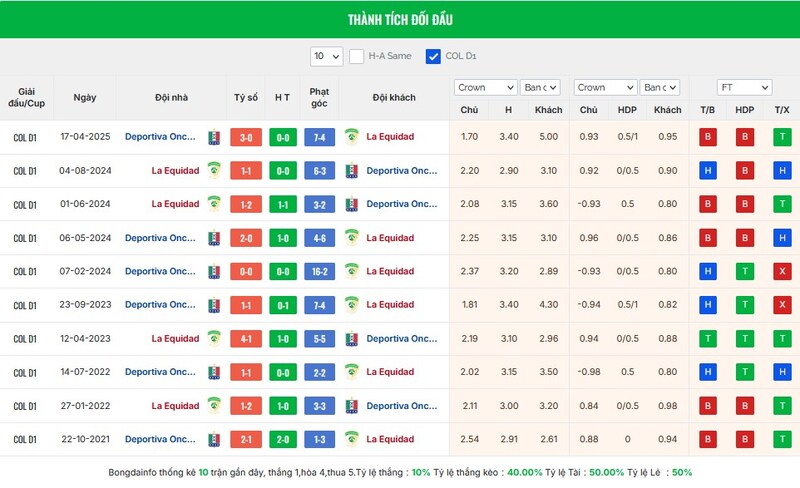Open La Equidad home team link for 27-01-2022
Image resolution: width=800 pixels, height=488 pixels.
(175, 406)
